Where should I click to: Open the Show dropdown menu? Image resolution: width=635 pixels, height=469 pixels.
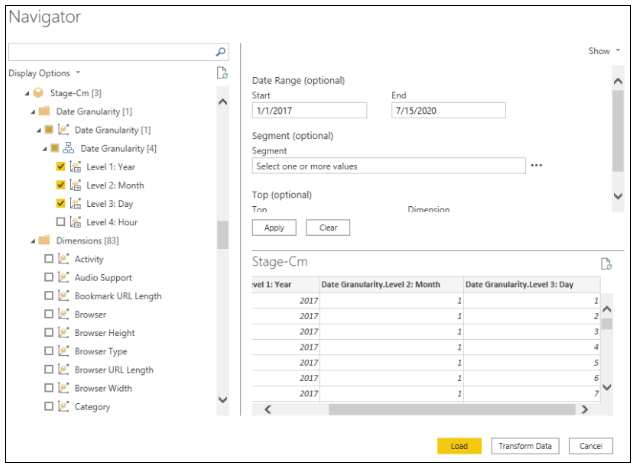click(x=603, y=51)
